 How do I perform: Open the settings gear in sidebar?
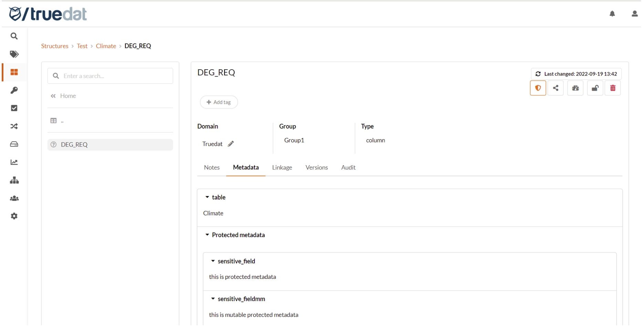tap(14, 216)
